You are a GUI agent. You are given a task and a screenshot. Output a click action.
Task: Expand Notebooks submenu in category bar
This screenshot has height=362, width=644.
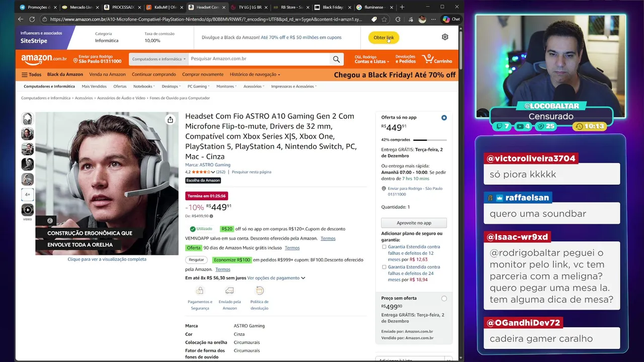(x=144, y=86)
